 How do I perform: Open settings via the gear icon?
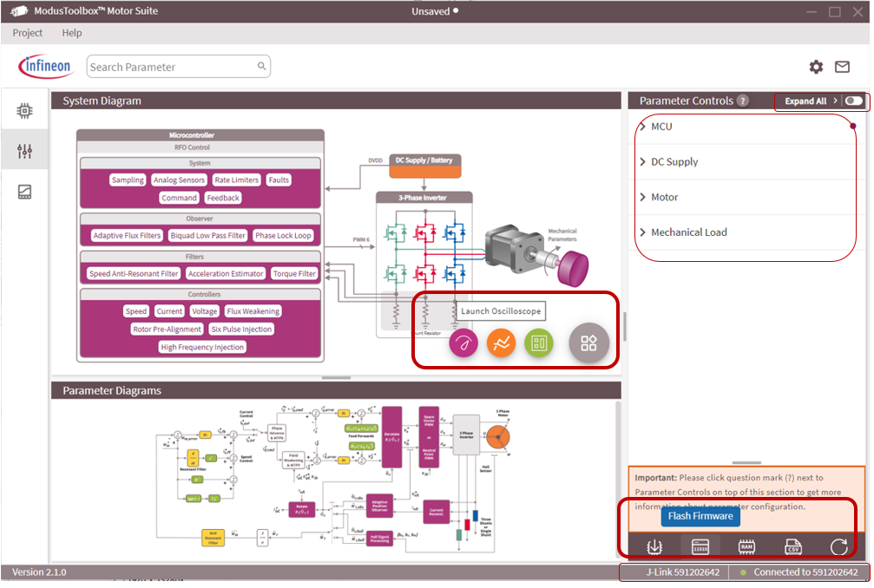(816, 67)
